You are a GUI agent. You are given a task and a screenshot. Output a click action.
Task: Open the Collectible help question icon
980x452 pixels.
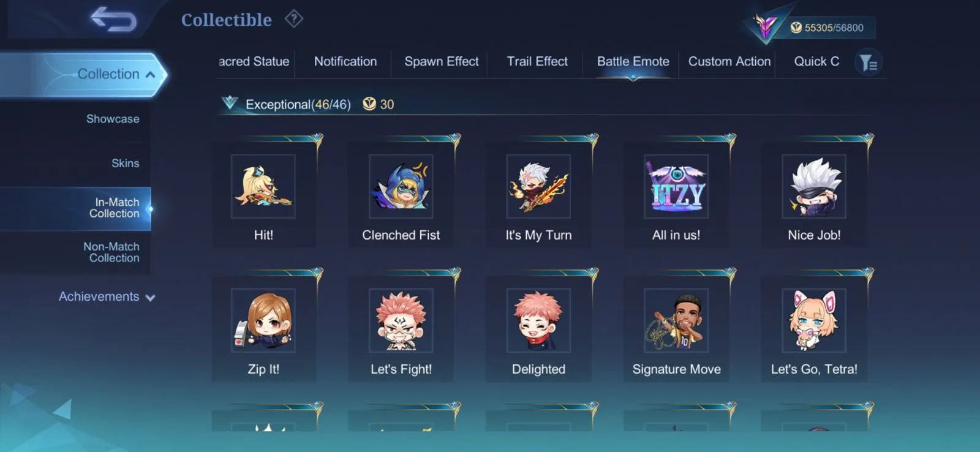(x=294, y=19)
